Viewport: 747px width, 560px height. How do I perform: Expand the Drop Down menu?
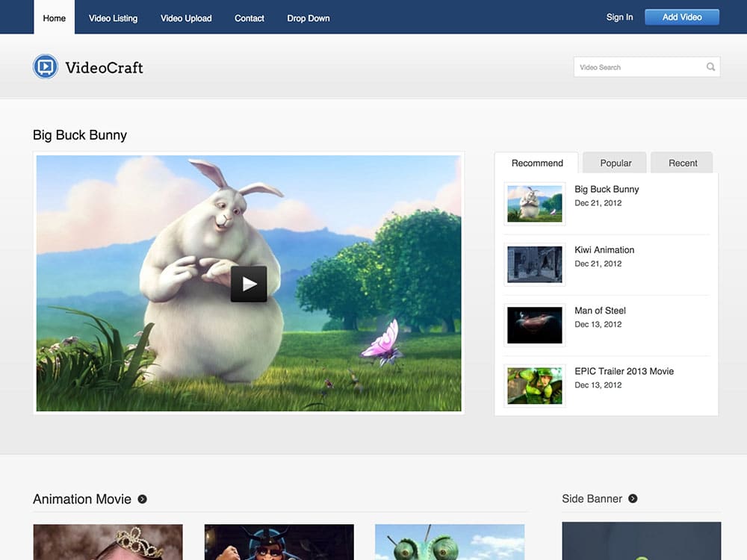(309, 18)
